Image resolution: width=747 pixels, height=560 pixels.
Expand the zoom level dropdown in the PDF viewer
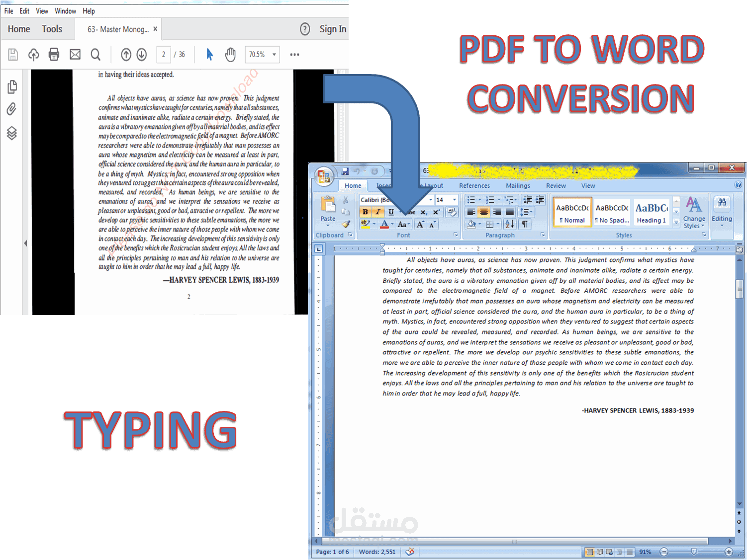[273, 54]
